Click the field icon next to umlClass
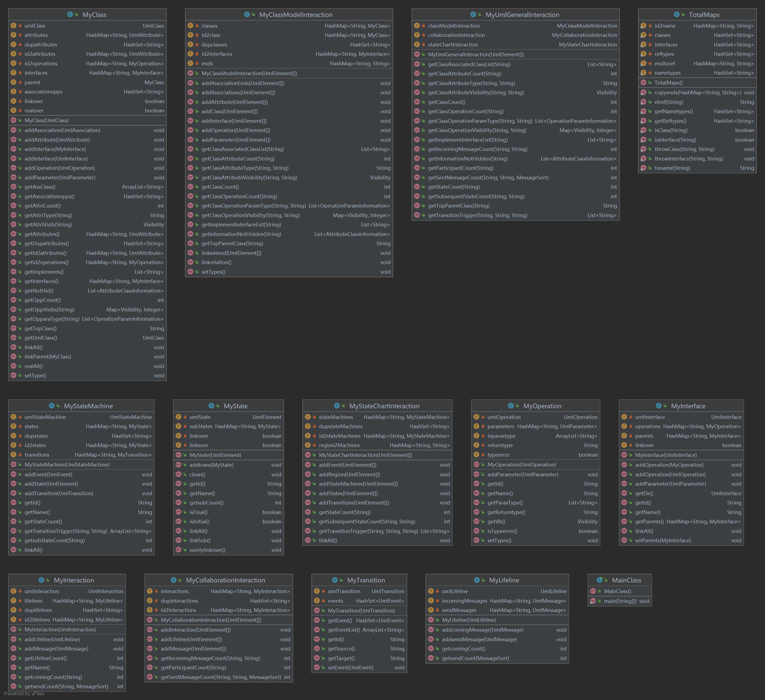This screenshot has height=700, width=765. [x=14, y=26]
